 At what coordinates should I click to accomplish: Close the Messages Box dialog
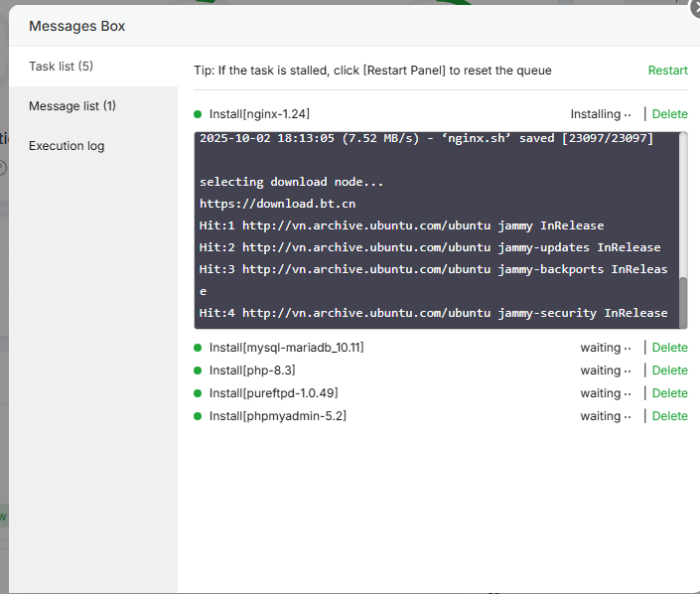(694, 8)
